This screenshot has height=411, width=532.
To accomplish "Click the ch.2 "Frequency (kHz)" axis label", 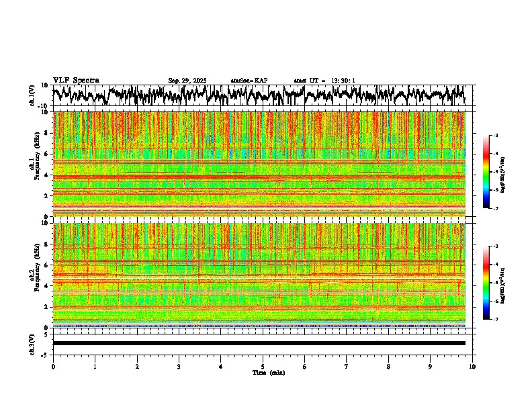I will tap(38, 267).
